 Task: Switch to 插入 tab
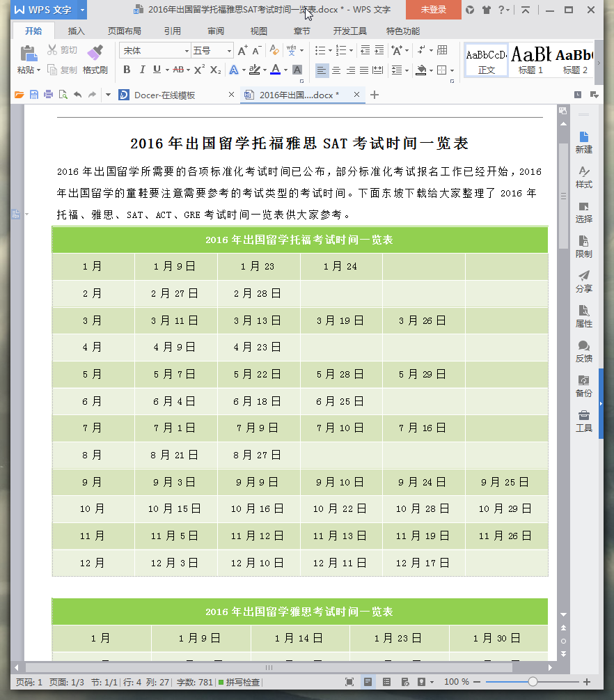(x=76, y=31)
